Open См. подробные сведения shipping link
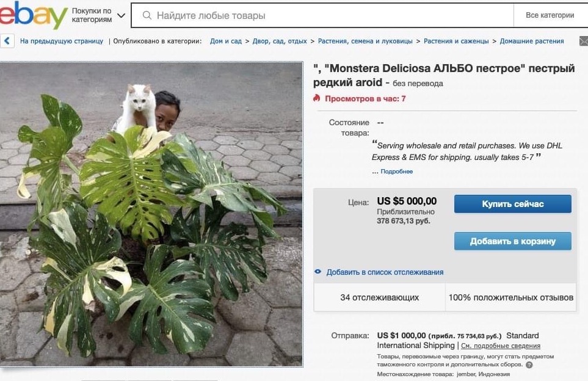Screen dimensions: 588x381 coord(501,346)
